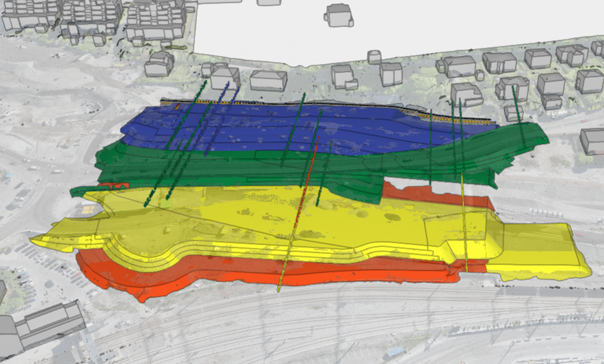This screenshot has height=364, width=604.
Task: Click the small red patch left of yellow layer
Action: point(112,186)
